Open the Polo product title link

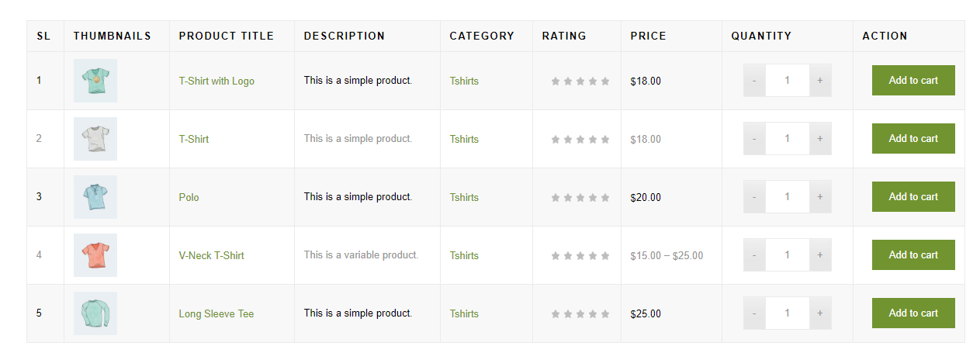click(189, 197)
